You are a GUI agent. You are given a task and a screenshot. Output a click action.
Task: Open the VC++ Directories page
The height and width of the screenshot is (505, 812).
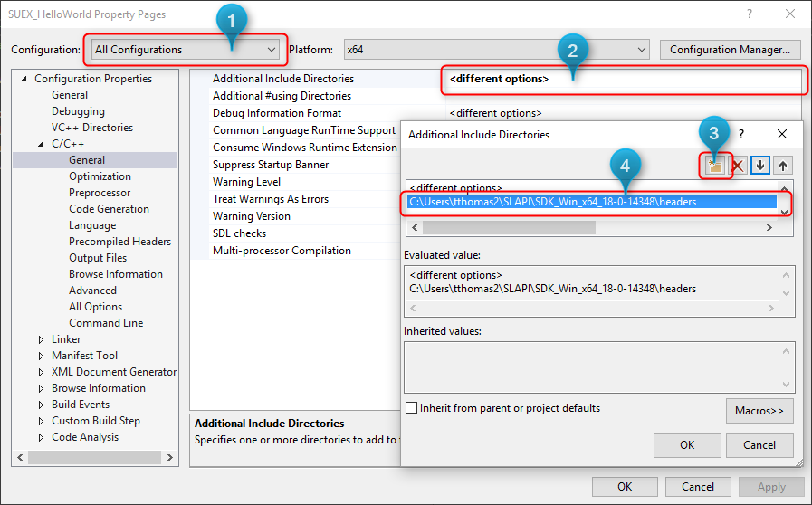[91, 128]
